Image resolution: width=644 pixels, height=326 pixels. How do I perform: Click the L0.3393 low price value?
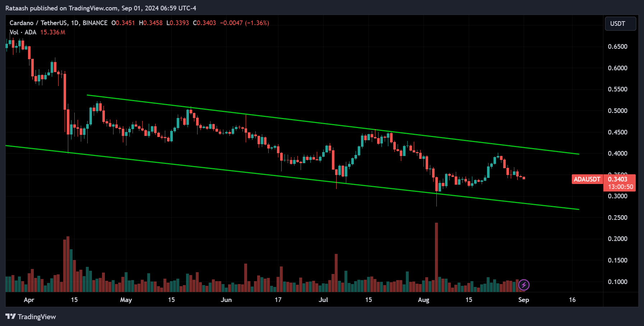(x=177, y=23)
